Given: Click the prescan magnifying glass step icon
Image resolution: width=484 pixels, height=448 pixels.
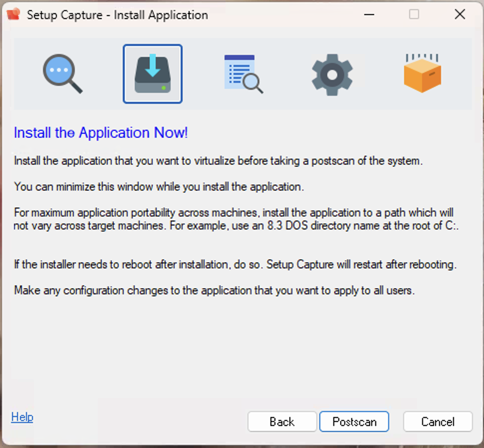Looking at the screenshot, I should pos(62,74).
